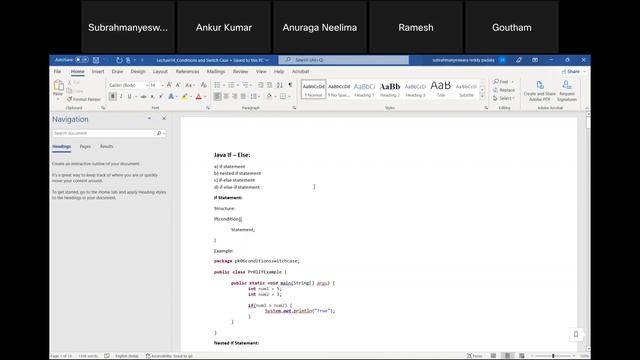Click the Decrease Font Size icon
Viewport: 640px width, 360px height.
[178, 85]
